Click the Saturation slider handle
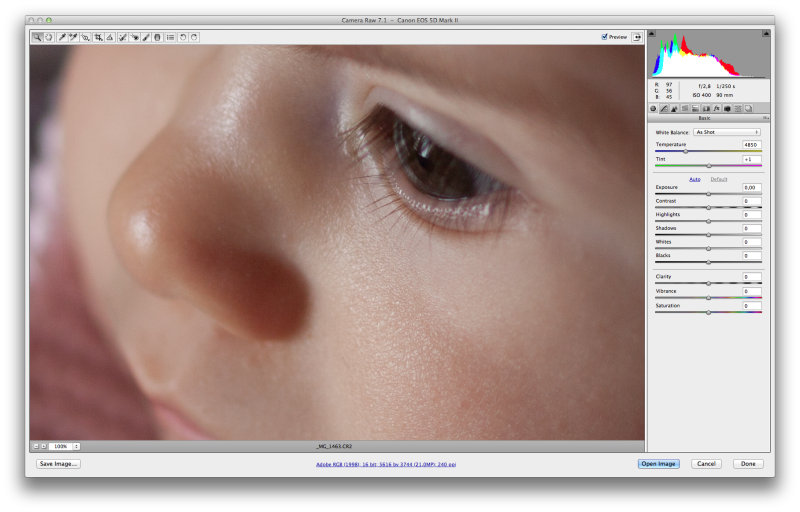Screen dimensions: 800x512 point(709,313)
